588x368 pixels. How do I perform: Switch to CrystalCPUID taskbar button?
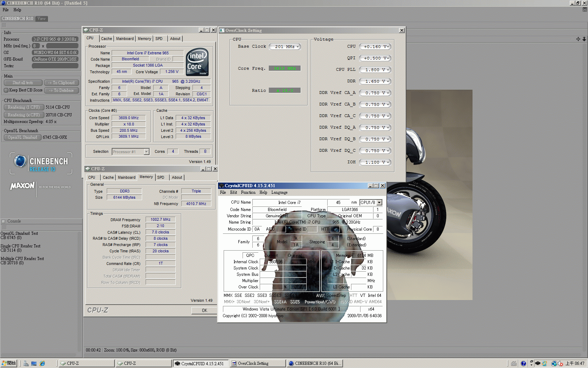click(x=201, y=363)
